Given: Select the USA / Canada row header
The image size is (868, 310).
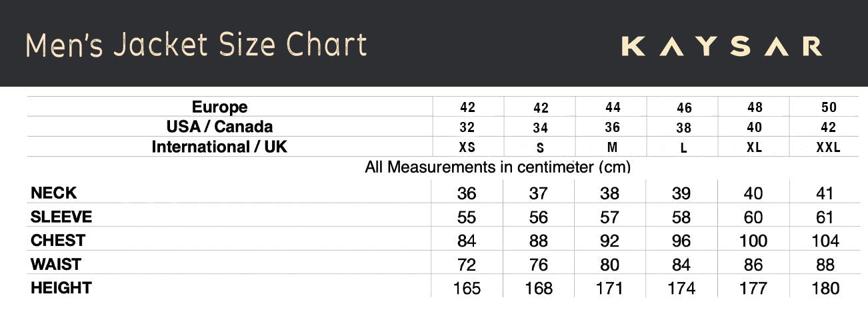Looking at the screenshot, I should [x=219, y=127].
